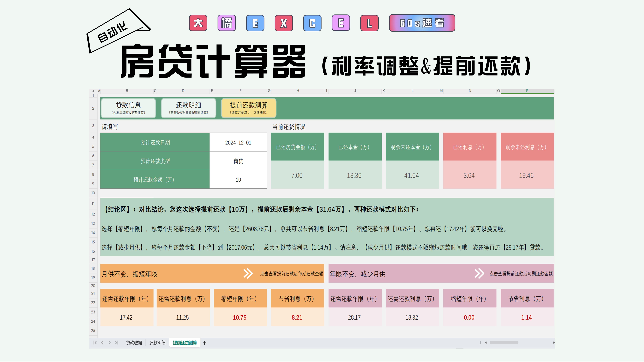Viewport: 644px width, 362px height.
Task: Select row 10 header
Action: click(x=93, y=193)
